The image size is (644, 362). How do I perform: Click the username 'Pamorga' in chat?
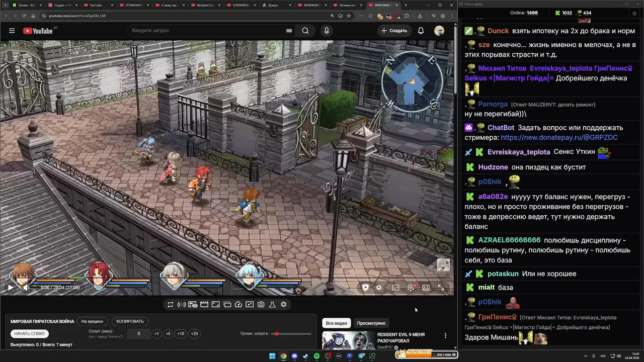493,105
